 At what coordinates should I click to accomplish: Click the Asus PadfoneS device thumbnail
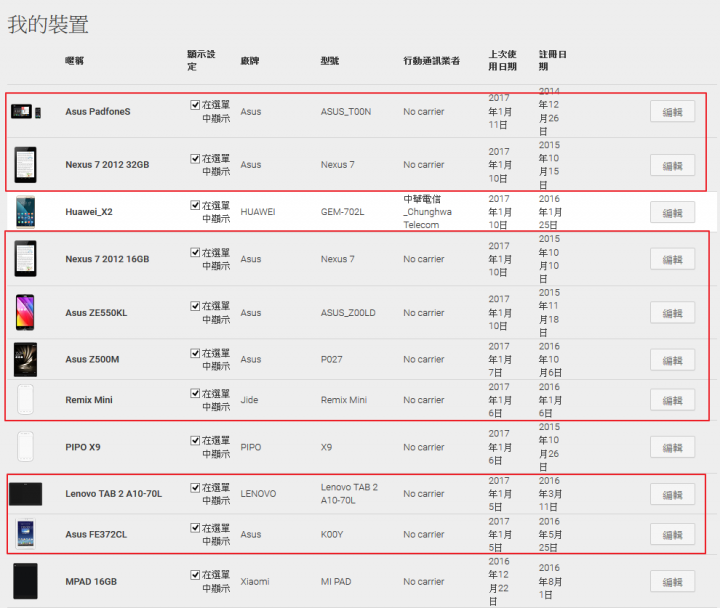click(26, 112)
